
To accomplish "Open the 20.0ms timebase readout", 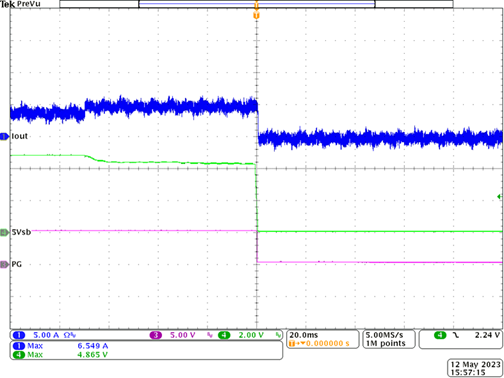I will 304,335.
